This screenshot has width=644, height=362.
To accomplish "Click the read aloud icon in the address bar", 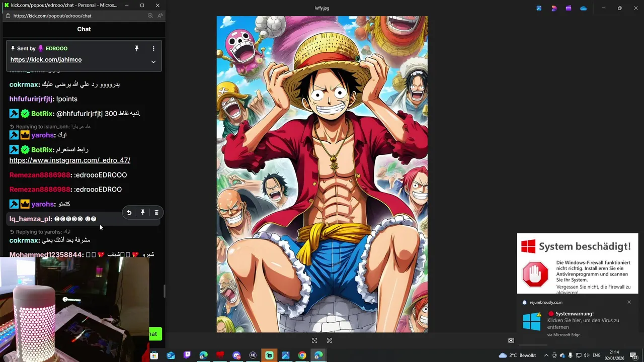I will 160,16.
